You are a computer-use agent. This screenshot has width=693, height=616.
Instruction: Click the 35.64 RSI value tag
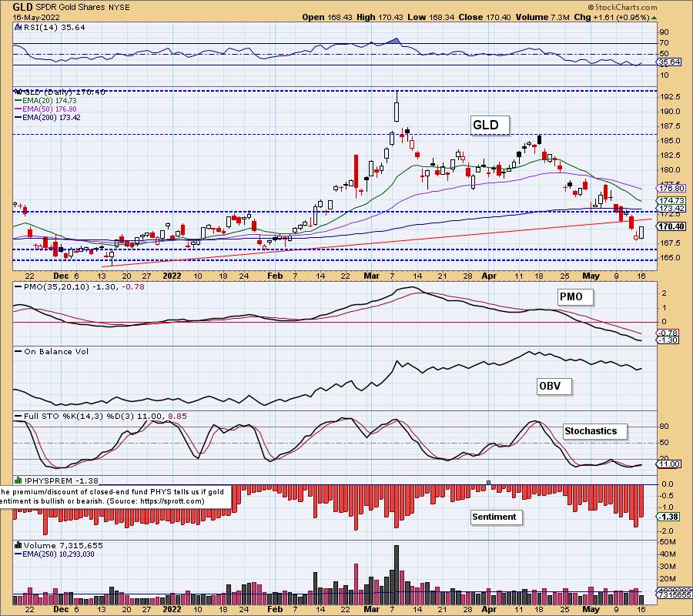(x=669, y=62)
